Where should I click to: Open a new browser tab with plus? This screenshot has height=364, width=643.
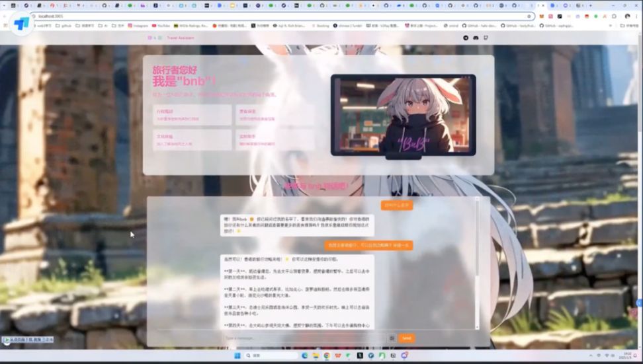pos(591,5)
